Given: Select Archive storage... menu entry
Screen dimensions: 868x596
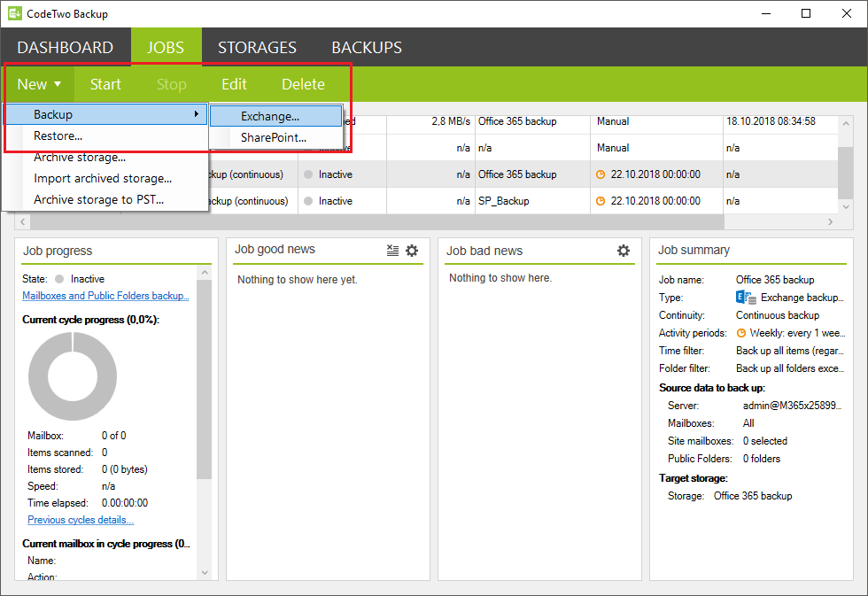Looking at the screenshot, I should [105, 157].
